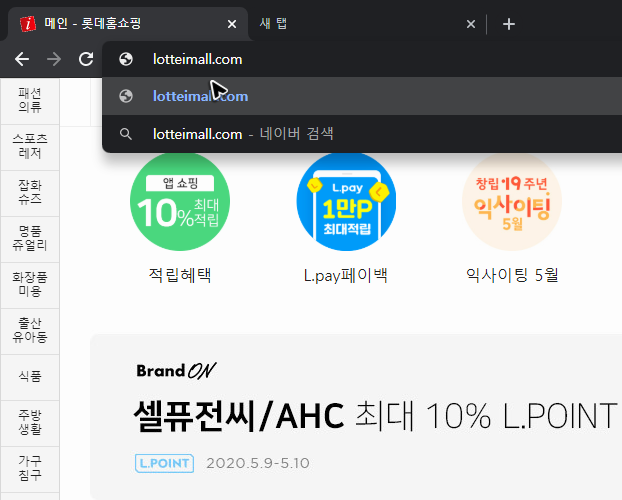Click 익사이팅 5월 label

coord(512,275)
